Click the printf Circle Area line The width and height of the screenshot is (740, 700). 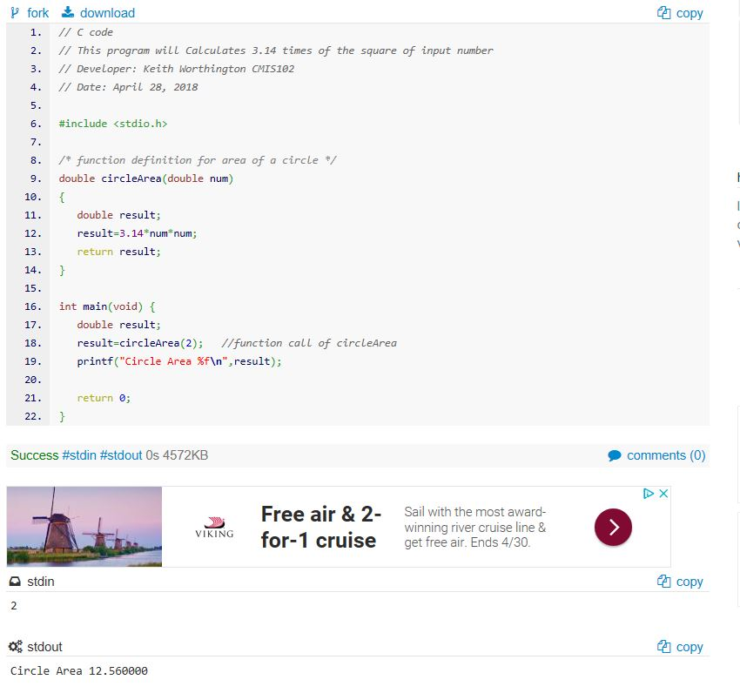[x=179, y=361]
